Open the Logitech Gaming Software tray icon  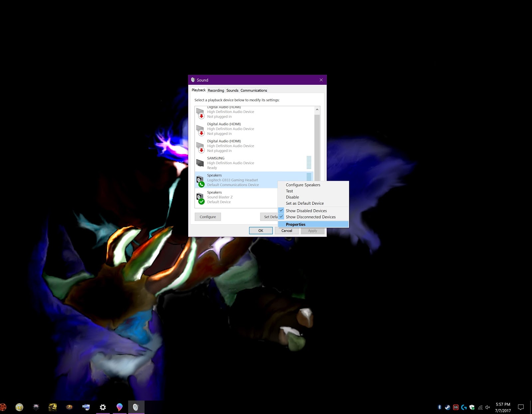pyautogui.click(x=464, y=407)
